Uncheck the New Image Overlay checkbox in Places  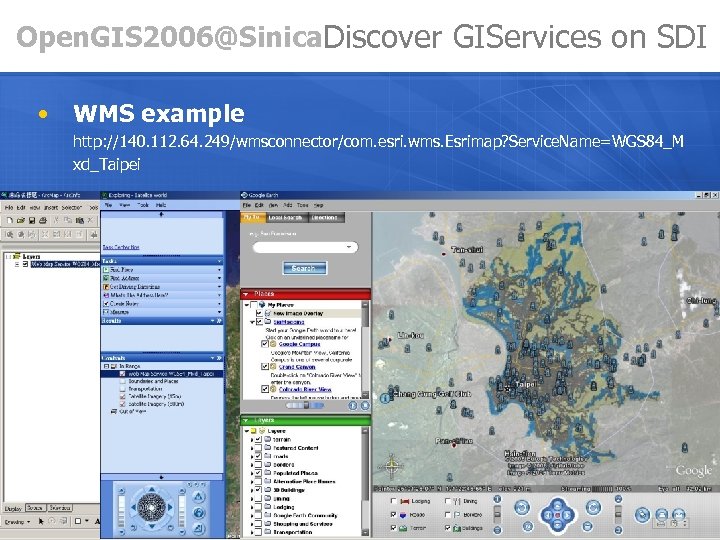(259, 314)
